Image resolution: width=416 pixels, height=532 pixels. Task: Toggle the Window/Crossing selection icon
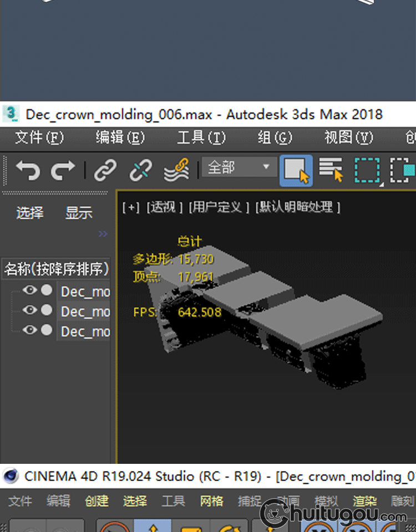pos(403,170)
